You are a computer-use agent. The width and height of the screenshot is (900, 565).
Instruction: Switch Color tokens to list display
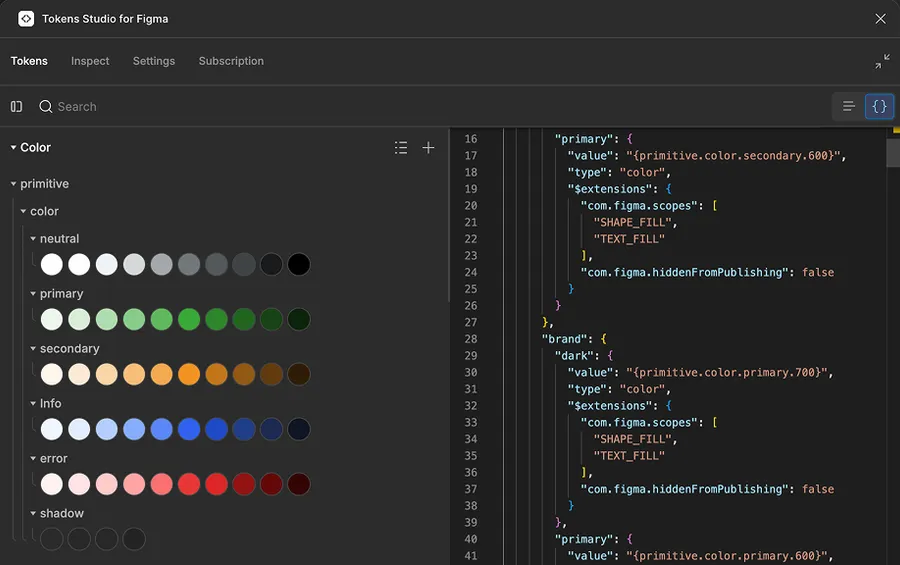click(401, 148)
